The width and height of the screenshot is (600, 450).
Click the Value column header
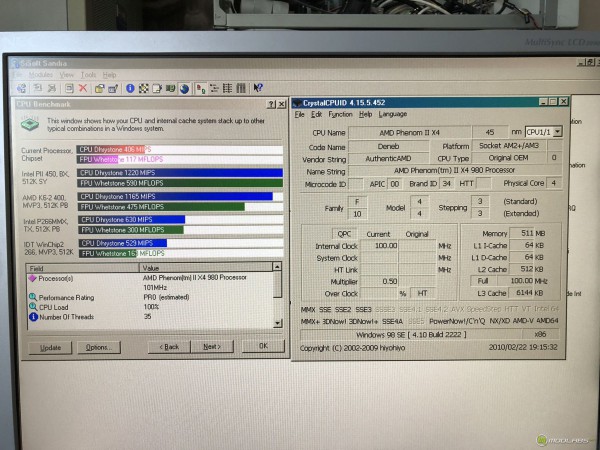click(206, 267)
